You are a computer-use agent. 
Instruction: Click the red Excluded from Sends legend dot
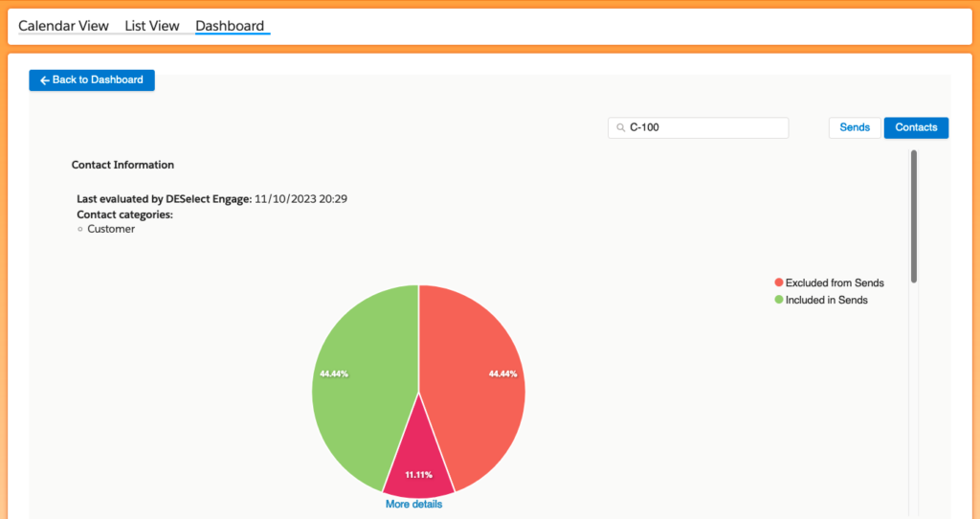click(779, 282)
